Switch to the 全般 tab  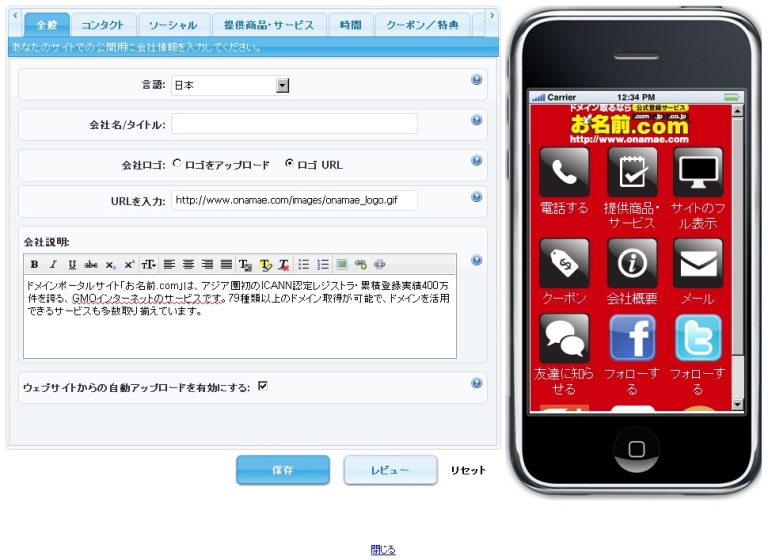pos(47,25)
